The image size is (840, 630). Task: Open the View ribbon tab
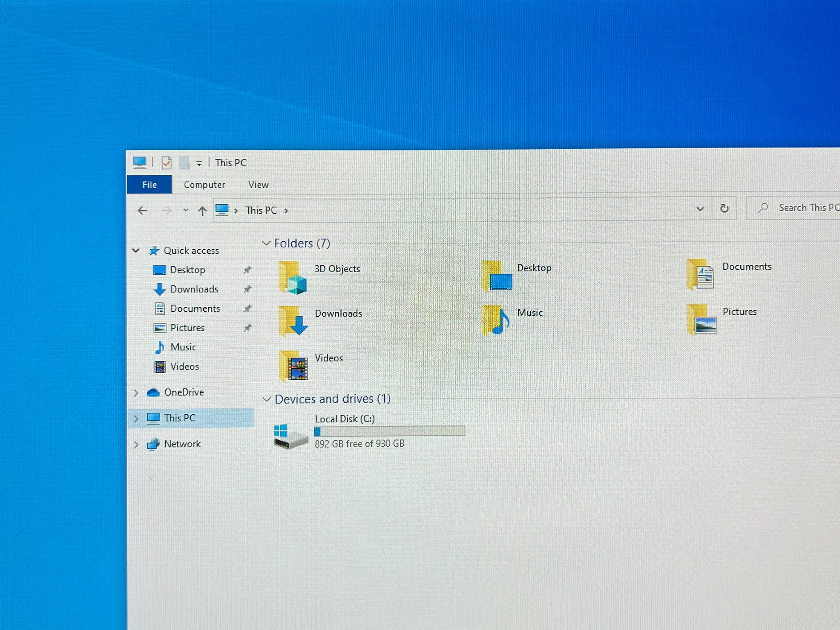pos(258,185)
